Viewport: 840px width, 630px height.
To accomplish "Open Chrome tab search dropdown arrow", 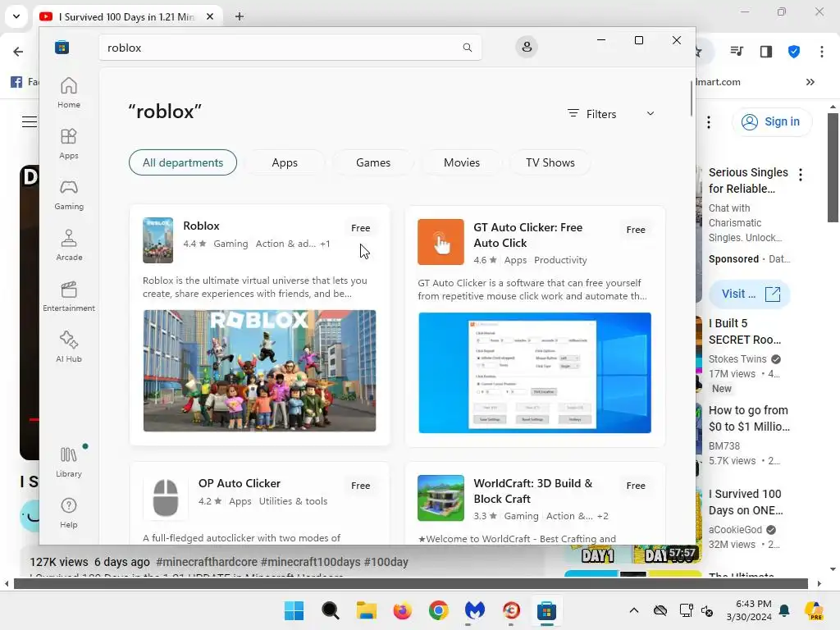I will click(x=16, y=16).
